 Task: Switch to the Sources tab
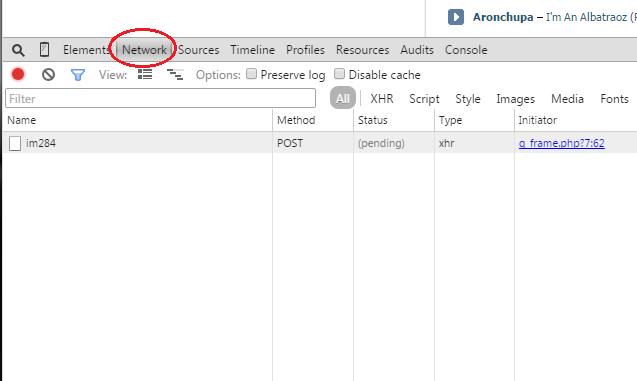(x=198, y=50)
